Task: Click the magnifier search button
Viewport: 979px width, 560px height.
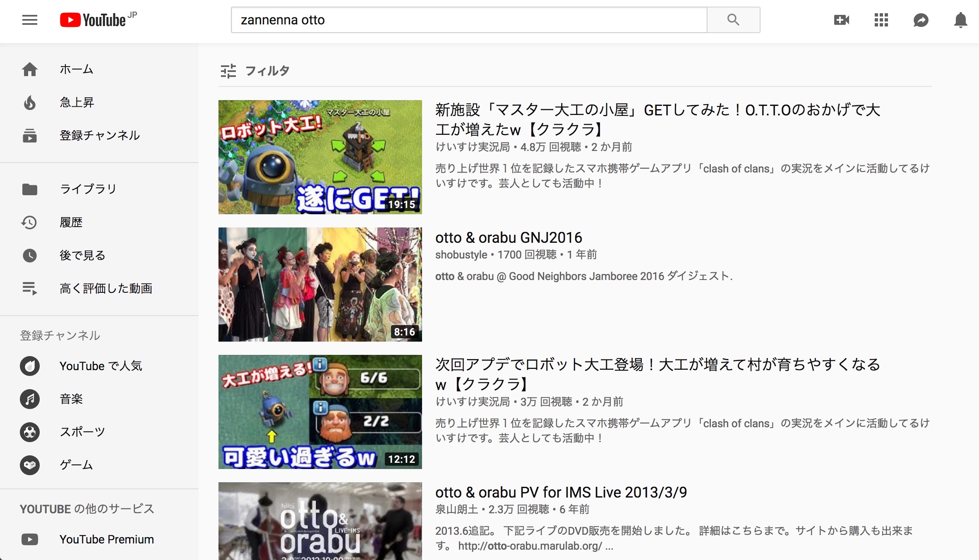Action: click(x=733, y=20)
